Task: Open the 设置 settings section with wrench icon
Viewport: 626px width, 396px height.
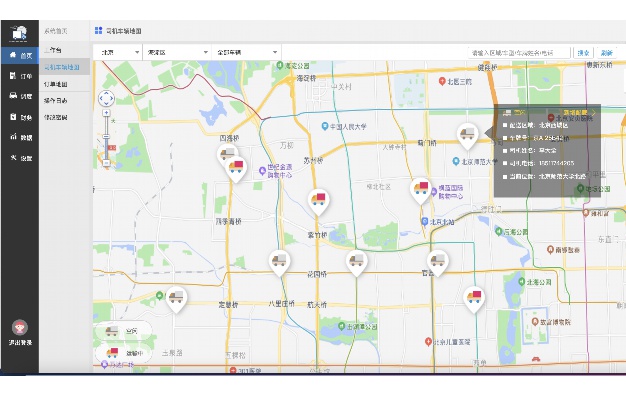Action: point(20,158)
